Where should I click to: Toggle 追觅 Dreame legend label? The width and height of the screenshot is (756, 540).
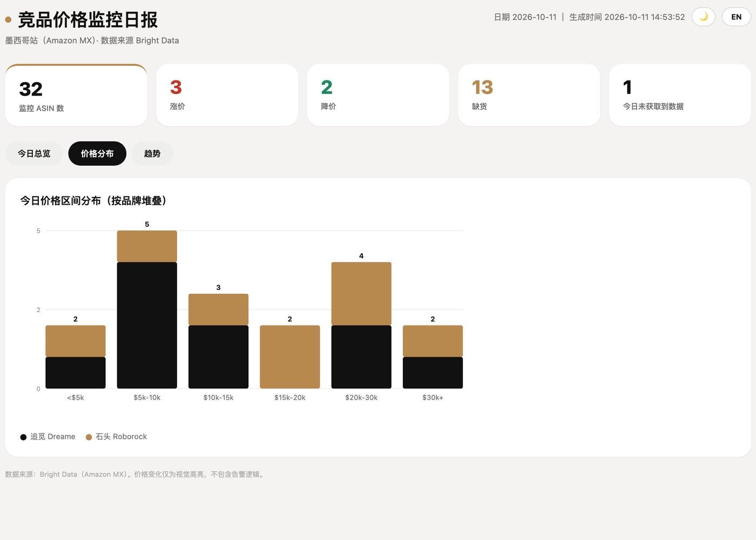point(53,436)
